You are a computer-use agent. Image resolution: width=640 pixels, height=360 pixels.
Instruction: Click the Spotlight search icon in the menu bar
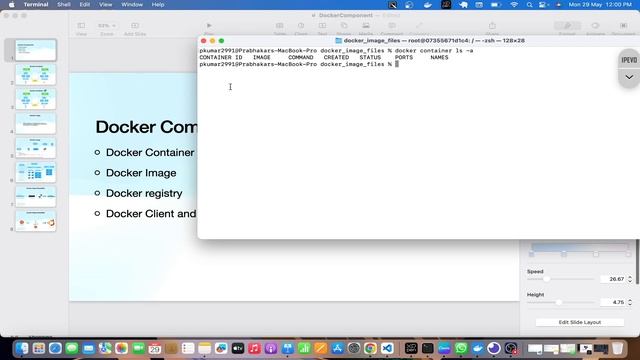click(529, 4)
